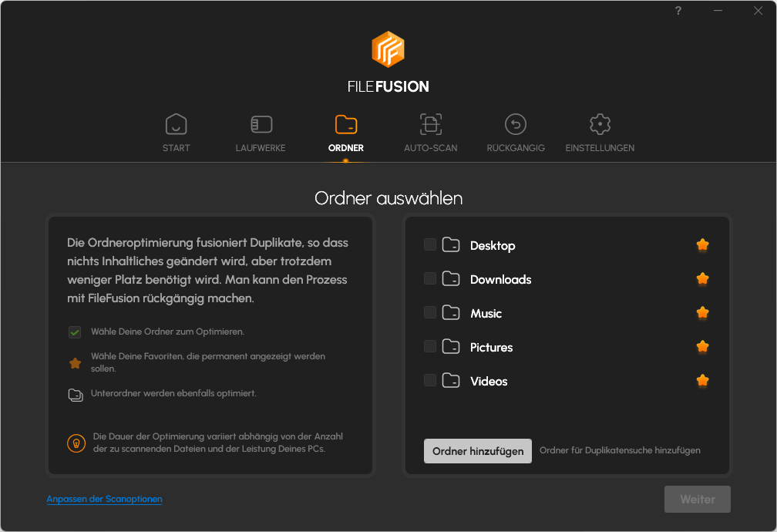Switch to the ORDNER tab
The width and height of the screenshot is (777, 532).
point(345,135)
